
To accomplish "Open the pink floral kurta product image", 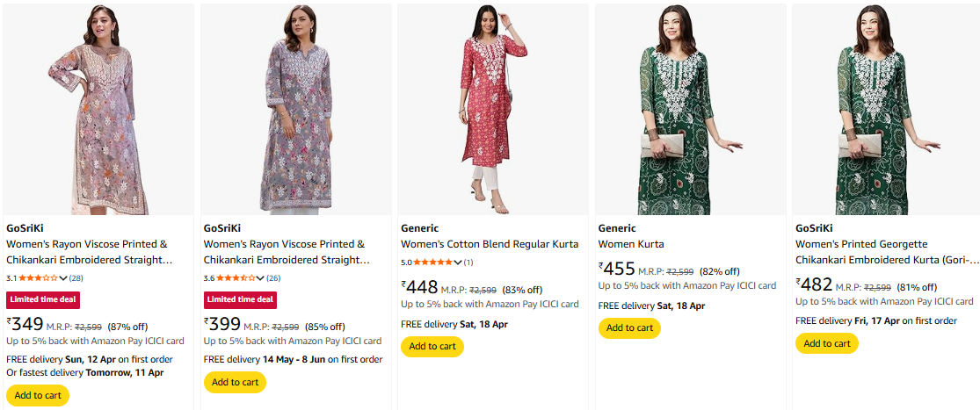I will coord(98,110).
